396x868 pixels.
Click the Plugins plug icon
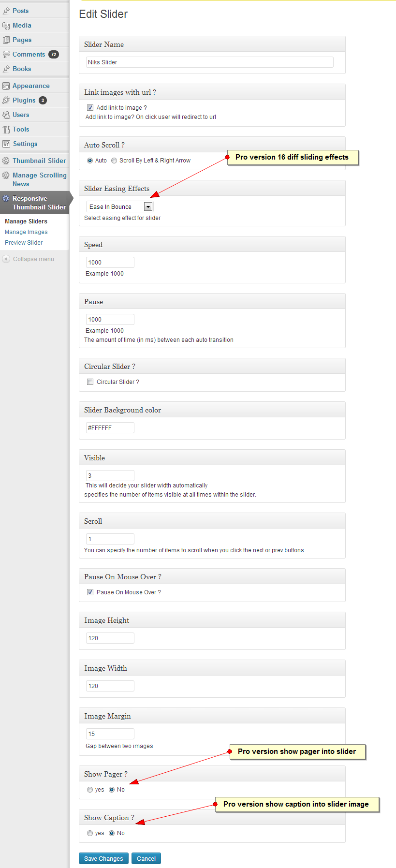[6, 100]
